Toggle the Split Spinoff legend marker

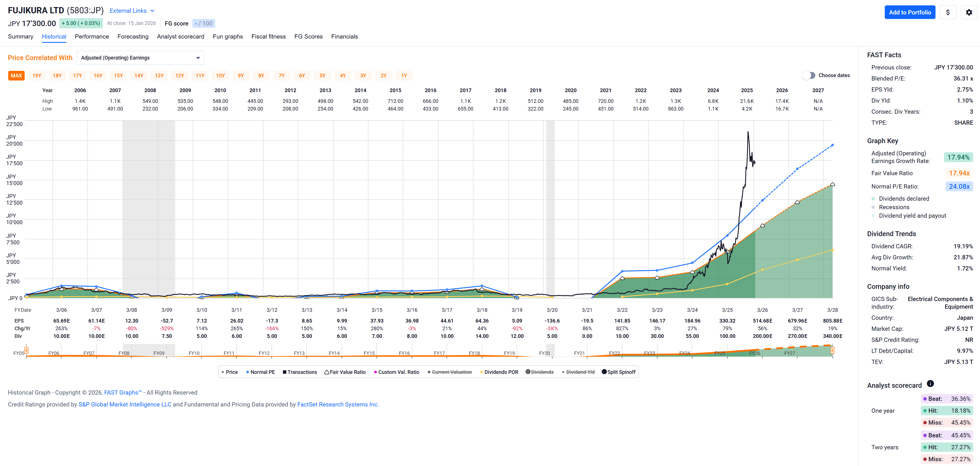click(604, 372)
